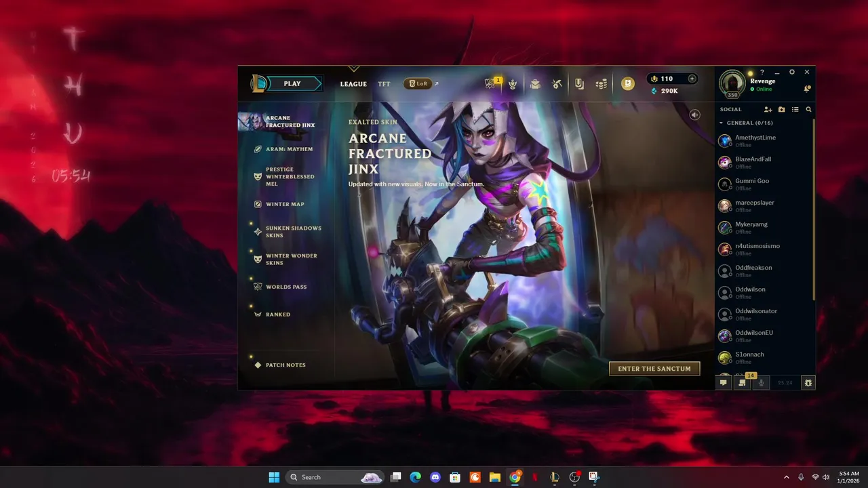Select friend Mykeryamg
Screen dimensions: 868x488
pyautogui.click(x=764, y=227)
